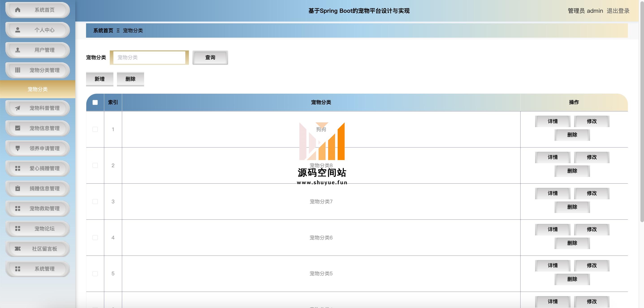
Task: Click the 宠物分类 column header
Action: coord(321,102)
